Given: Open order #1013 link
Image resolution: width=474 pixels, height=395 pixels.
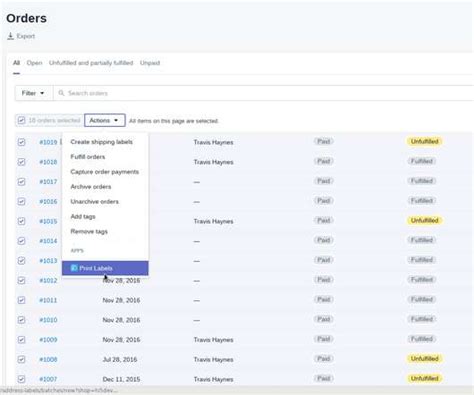Looking at the screenshot, I should tap(48, 261).
